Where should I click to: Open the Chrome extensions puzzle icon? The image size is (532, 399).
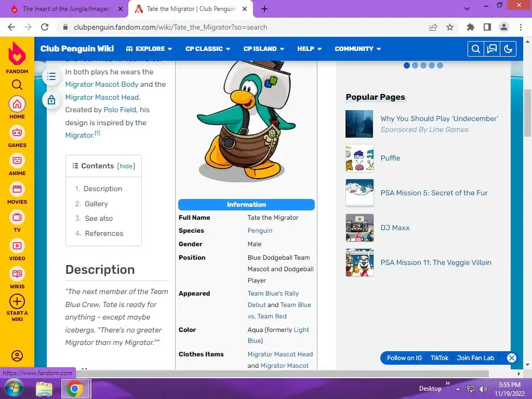point(471,27)
